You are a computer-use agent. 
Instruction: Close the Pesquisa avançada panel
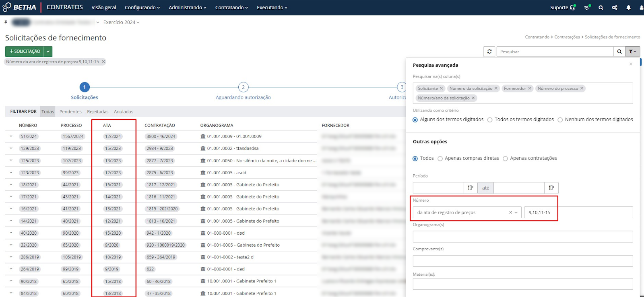click(x=631, y=64)
